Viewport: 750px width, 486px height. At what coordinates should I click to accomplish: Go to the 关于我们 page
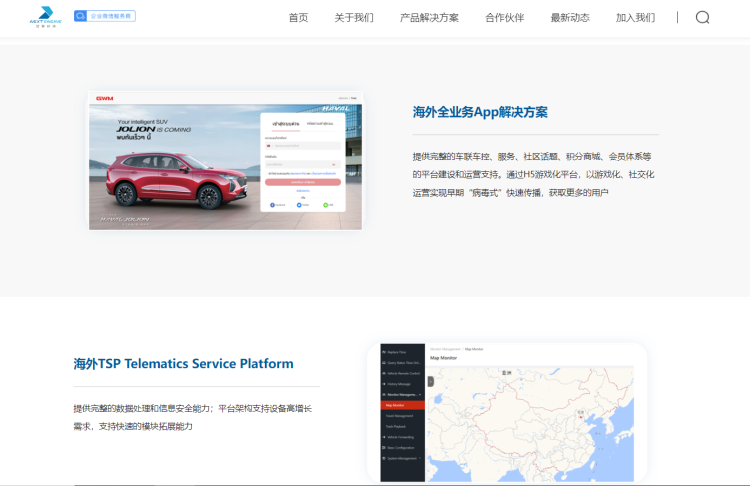[x=354, y=17]
